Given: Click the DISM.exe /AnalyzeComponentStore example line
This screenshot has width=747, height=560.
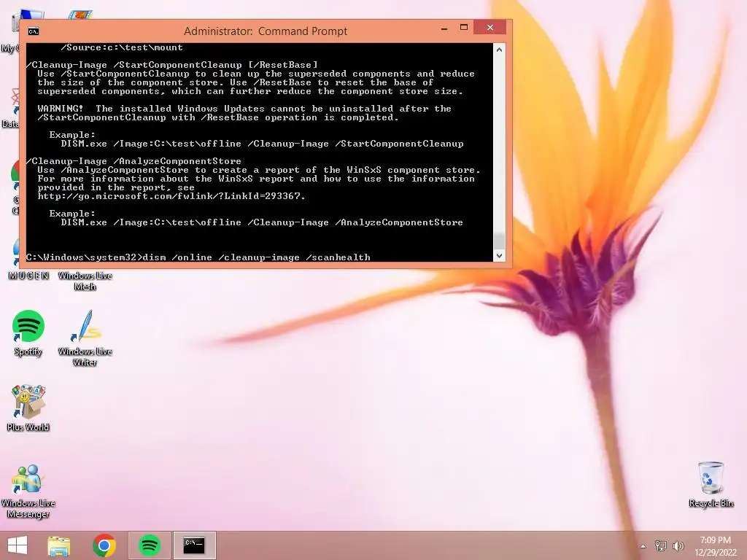Looking at the screenshot, I should coord(262,222).
